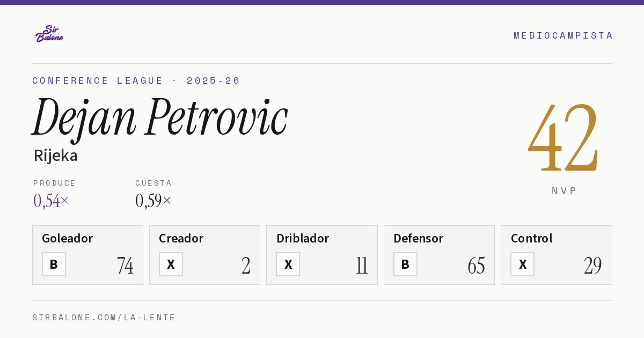Click the Produce 0,54× value
644x338 pixels.
51,201
